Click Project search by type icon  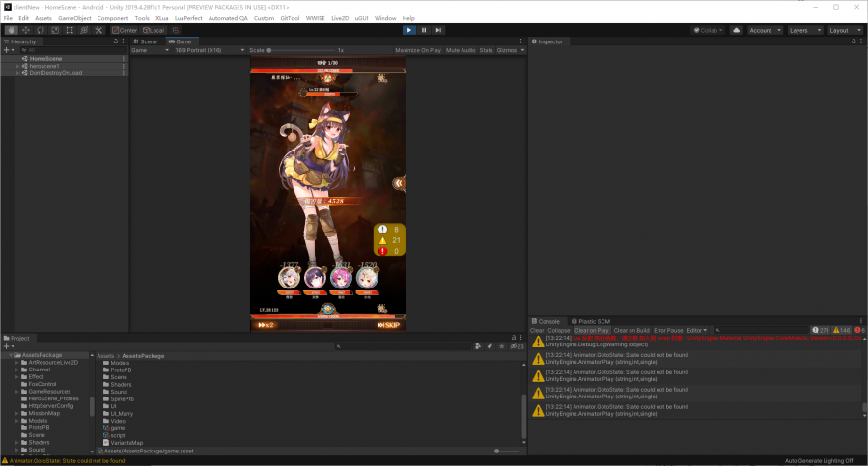(x=478, y=346)
